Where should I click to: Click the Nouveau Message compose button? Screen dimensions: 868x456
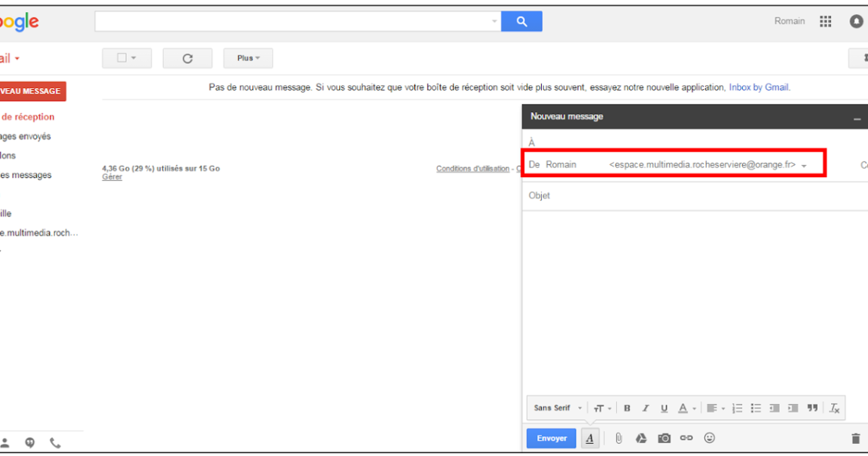pos(32,91)
